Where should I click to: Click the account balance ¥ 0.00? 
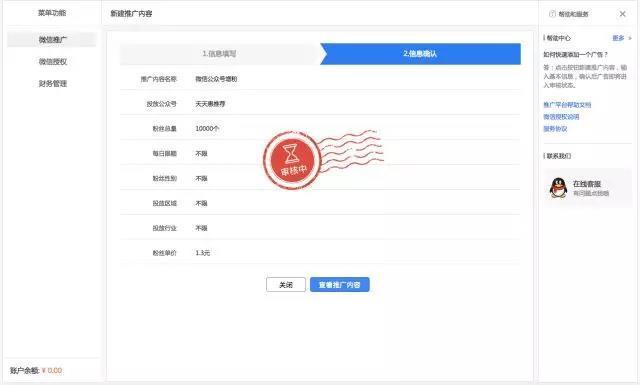pyautogui.click(x=52, y=370)
